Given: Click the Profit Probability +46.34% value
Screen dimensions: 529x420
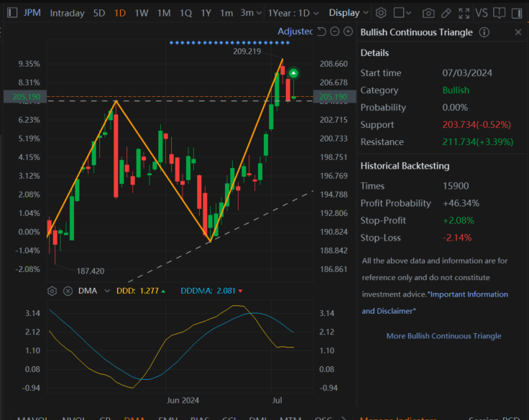Looking at the screenshot, I should [461, 203].
